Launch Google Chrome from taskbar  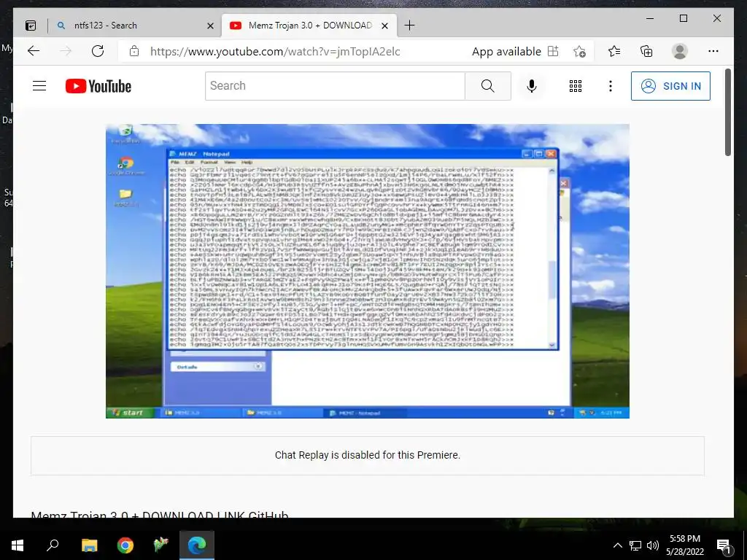(x=125, y=545)
